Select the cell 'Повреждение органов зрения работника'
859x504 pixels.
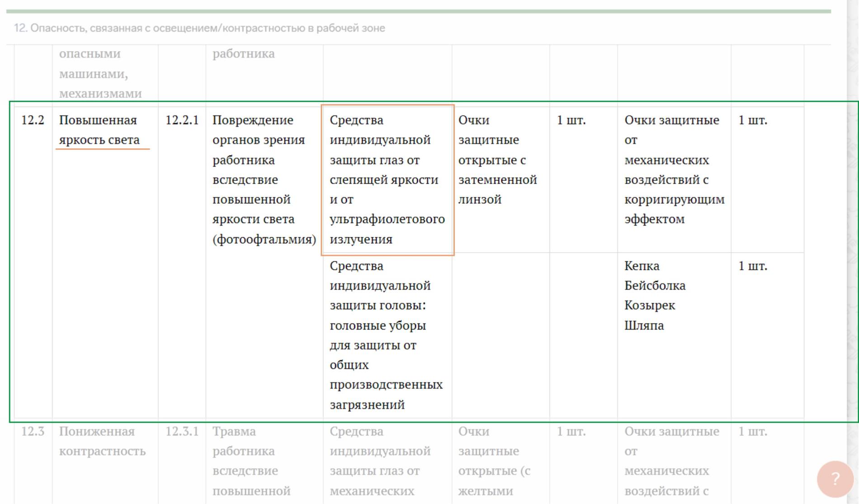pos(264,263)
